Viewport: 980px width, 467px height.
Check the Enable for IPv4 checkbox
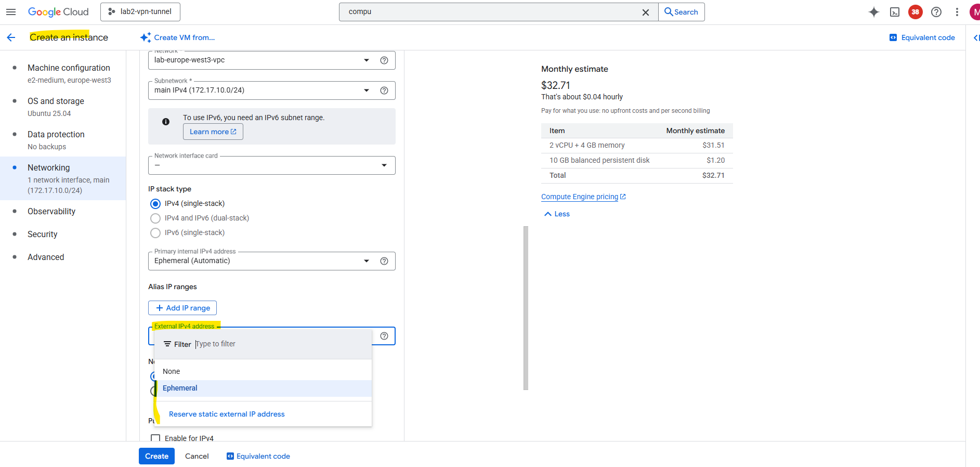[155, 438]
